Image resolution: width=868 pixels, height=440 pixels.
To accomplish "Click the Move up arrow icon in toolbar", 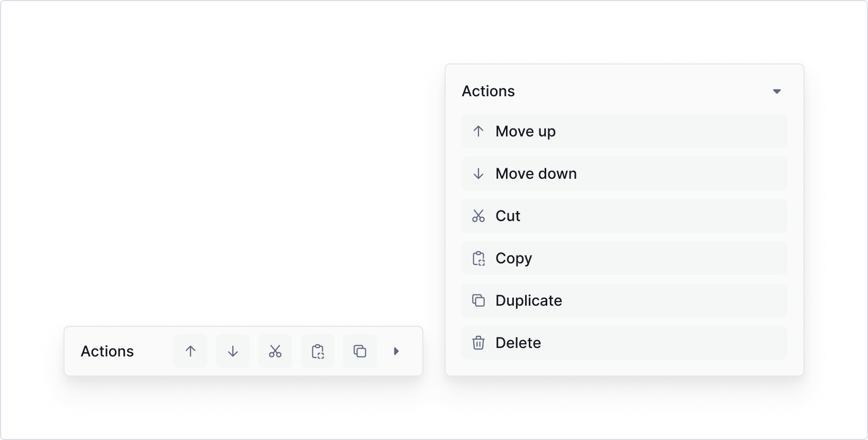I will point(190,351).
